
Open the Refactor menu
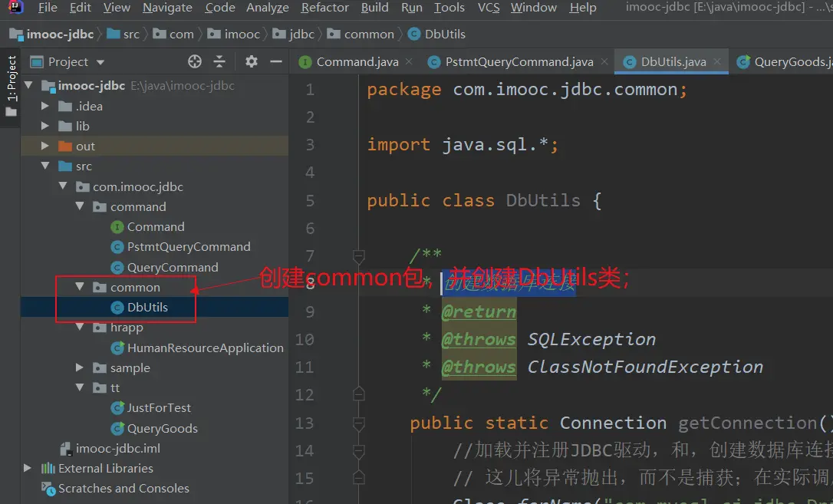(x=324, y=8)
